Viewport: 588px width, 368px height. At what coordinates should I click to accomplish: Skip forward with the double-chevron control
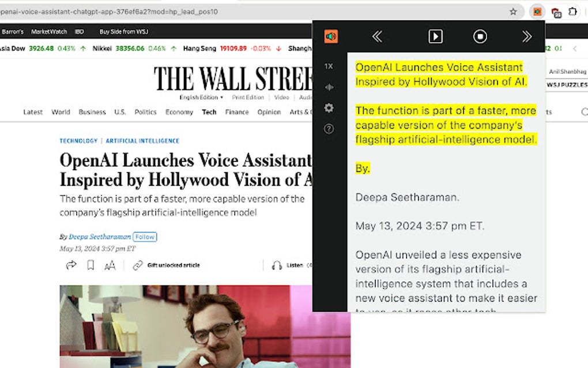[x=526, y=36]
